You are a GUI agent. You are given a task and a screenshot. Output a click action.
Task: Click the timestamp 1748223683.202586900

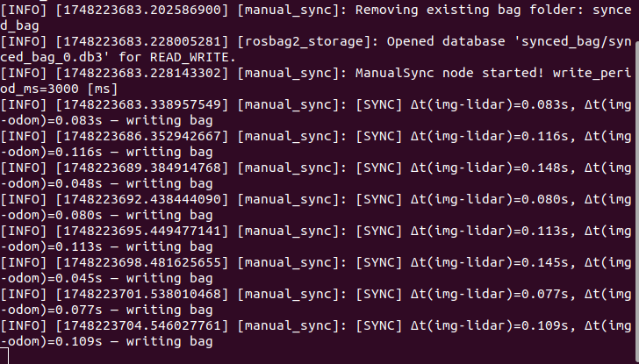coord(140,11)
